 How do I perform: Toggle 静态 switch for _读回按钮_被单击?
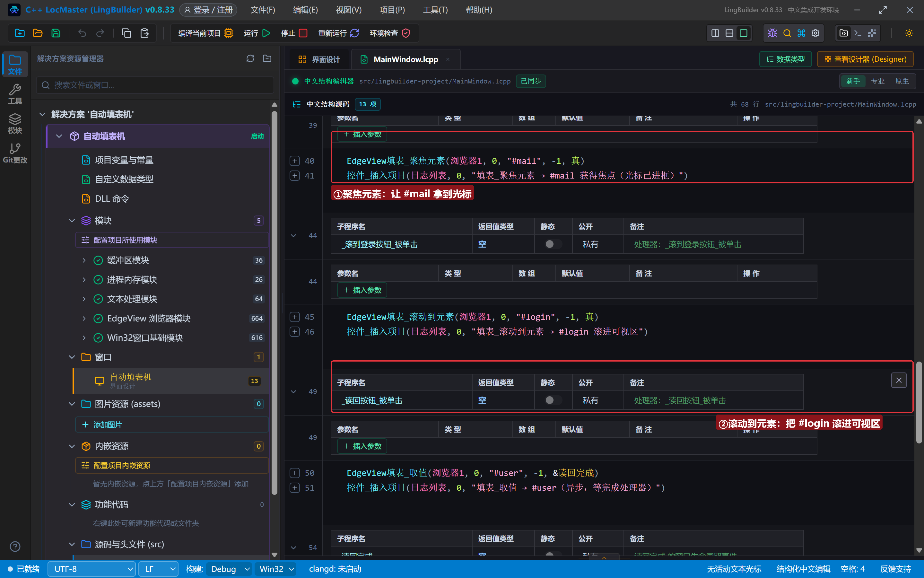click(553, 400)
